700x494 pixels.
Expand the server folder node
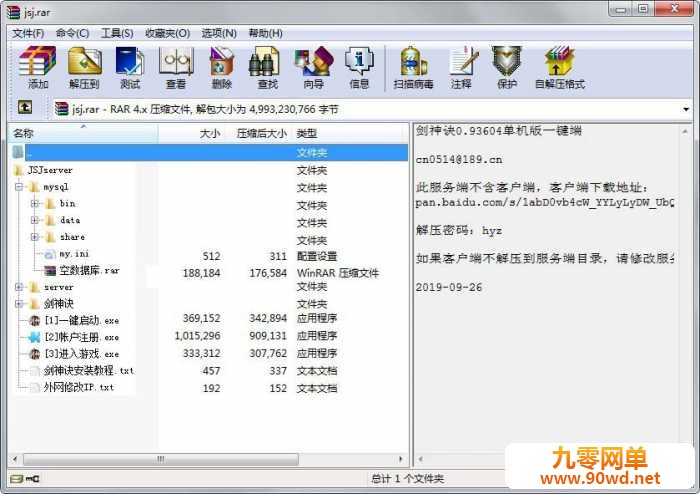(19, 287)
